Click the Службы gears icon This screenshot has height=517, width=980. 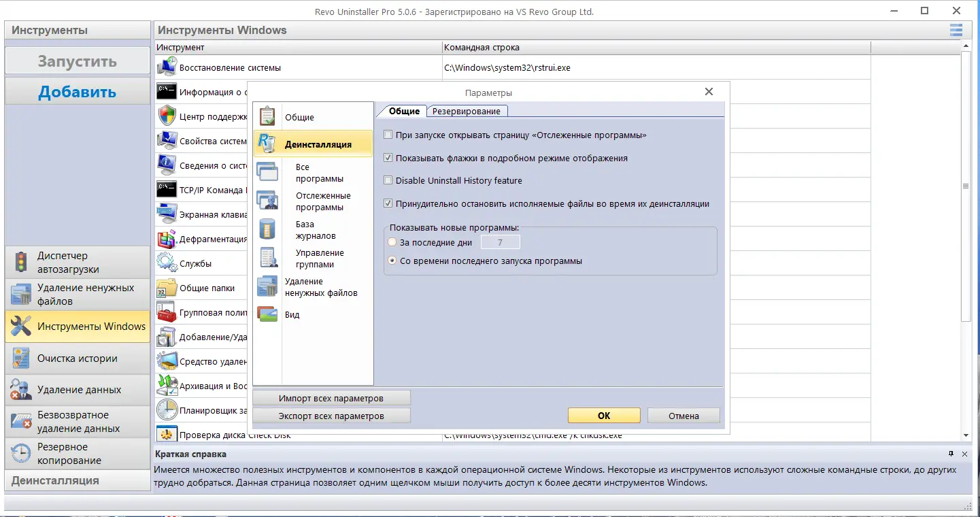167,263
